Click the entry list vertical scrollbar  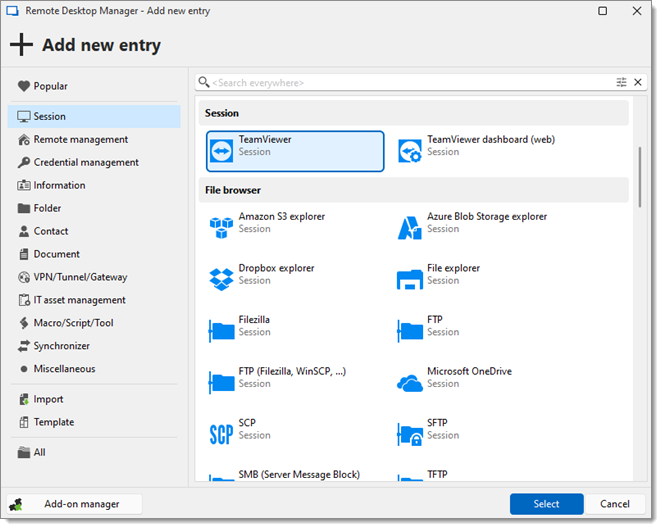point(640,177)
